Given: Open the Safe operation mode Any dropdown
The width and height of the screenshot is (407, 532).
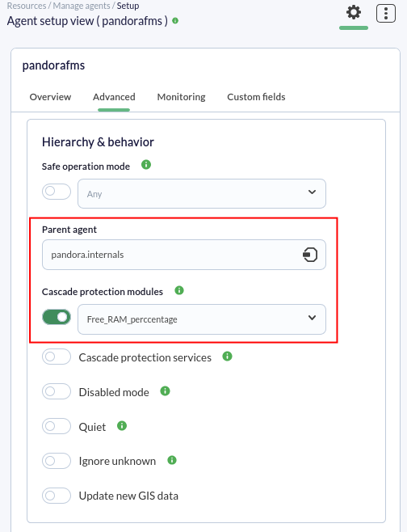Looking at the screenshot, I should coord(202,194).
